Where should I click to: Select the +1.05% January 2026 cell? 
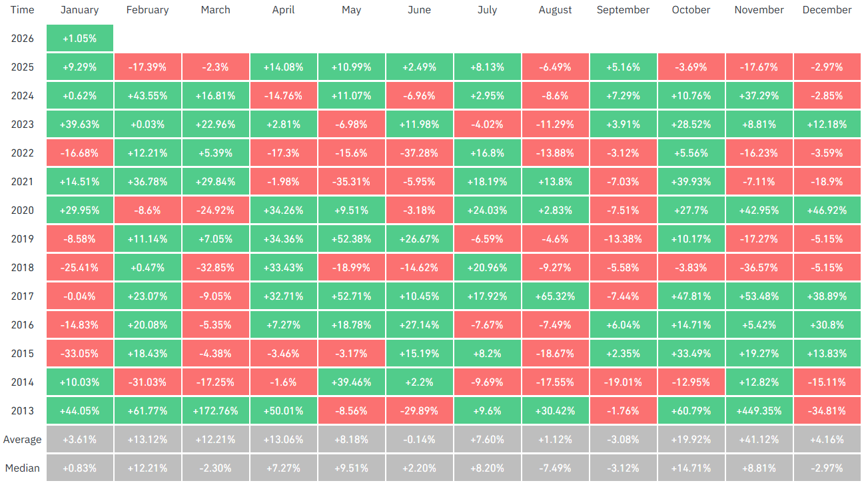[79, 39]
